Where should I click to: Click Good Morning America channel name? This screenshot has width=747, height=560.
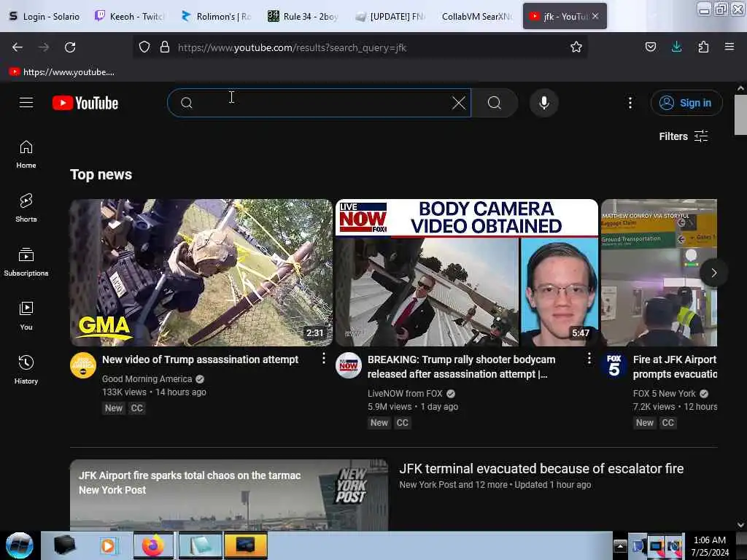[147, 379]
